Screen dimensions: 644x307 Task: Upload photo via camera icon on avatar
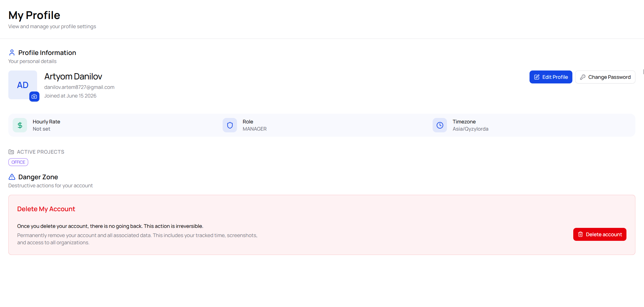[34, 96]
